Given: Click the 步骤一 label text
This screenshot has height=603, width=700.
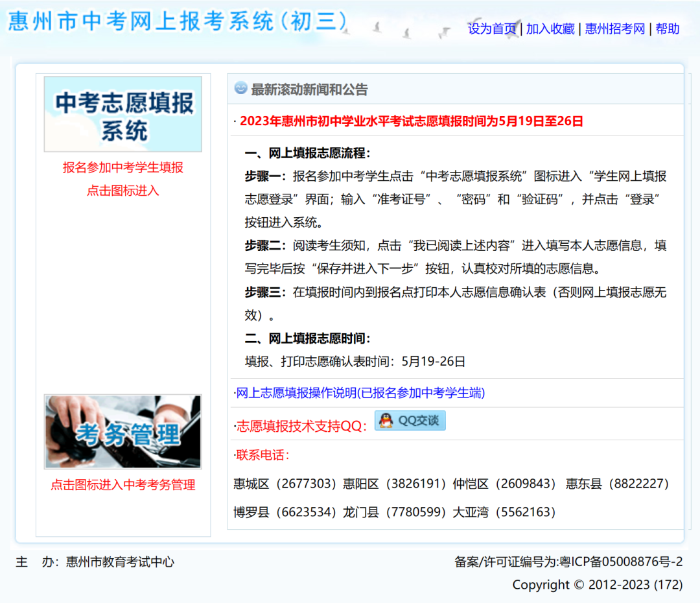Looking at the screenshot, I should click(x=265, y=176).
